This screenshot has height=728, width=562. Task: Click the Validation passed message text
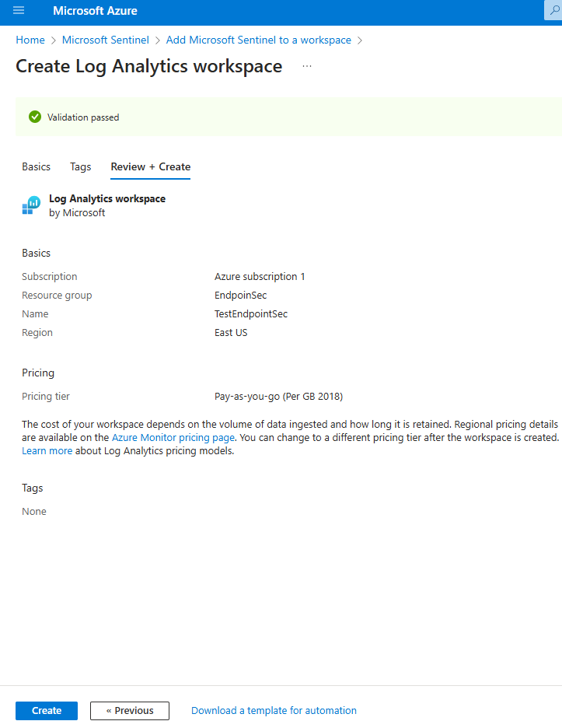click(83, 117)
